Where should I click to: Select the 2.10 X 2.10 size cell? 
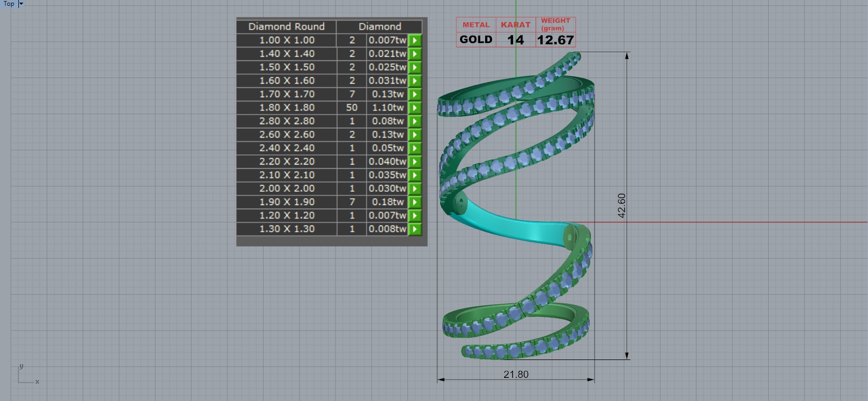click(286, 175)
